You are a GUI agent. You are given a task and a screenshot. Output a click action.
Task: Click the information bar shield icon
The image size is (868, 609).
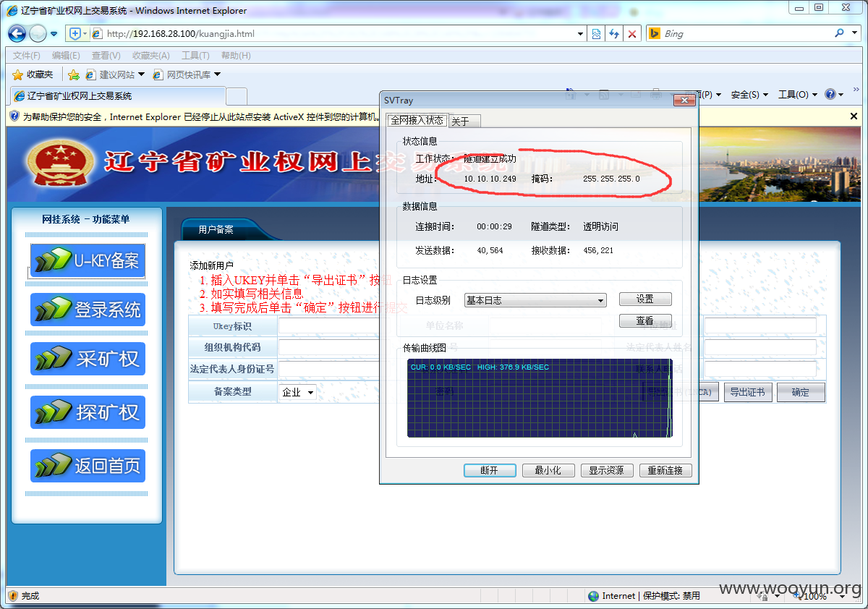pyautogui.click(x=14, y=116)
